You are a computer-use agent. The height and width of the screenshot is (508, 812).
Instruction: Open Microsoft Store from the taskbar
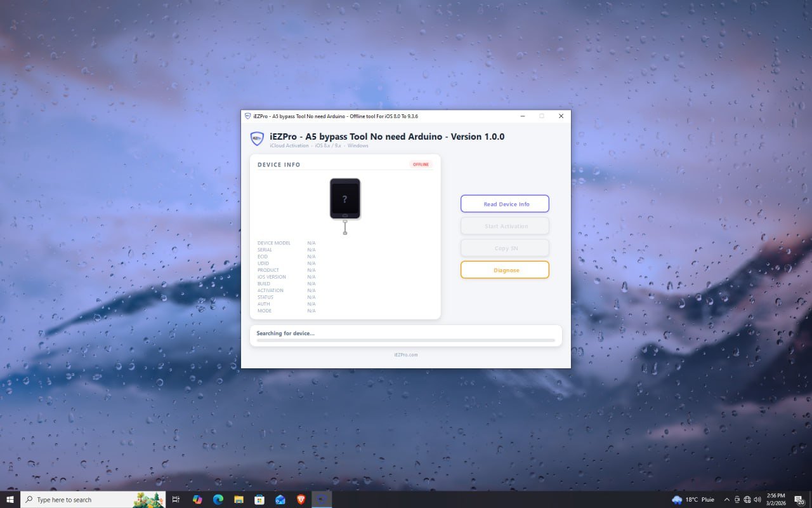(x=259, y=499)
